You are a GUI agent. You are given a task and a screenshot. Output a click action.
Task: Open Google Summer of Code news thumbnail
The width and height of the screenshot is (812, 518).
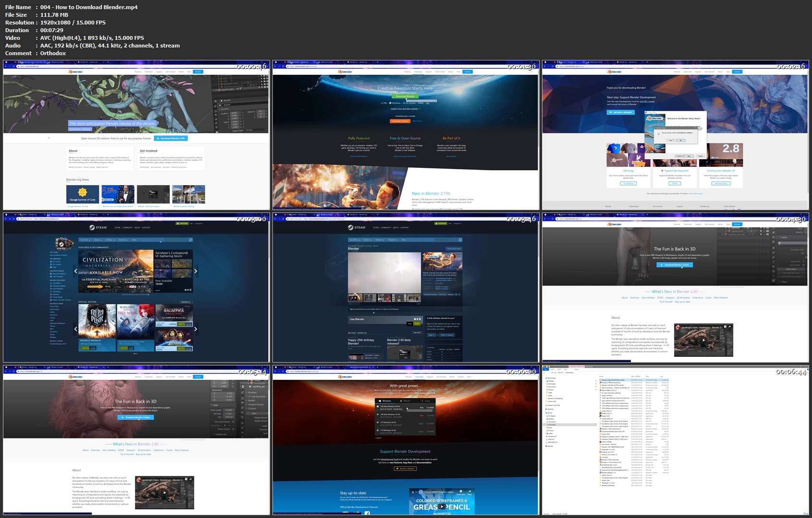[x=82, y=194]
